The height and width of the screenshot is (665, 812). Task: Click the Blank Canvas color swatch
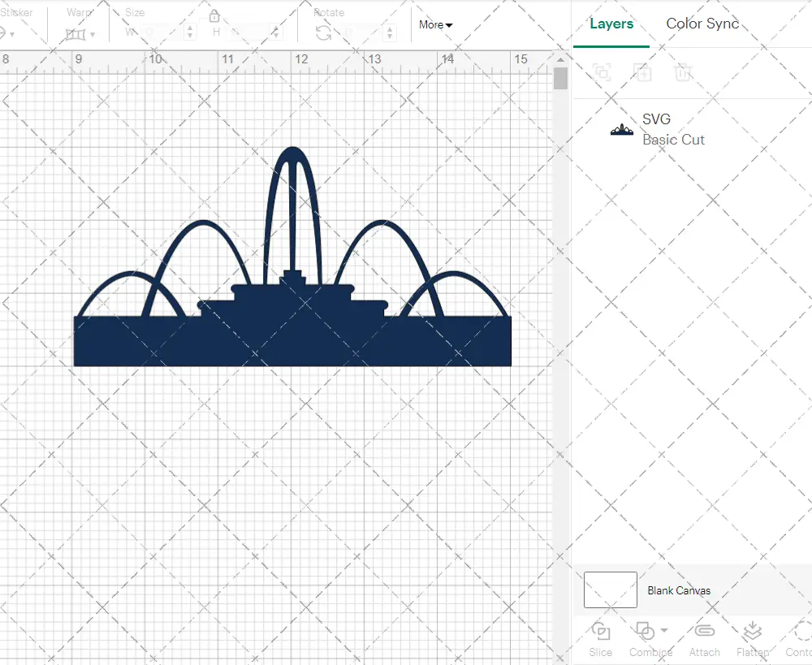tap(611, 589)
